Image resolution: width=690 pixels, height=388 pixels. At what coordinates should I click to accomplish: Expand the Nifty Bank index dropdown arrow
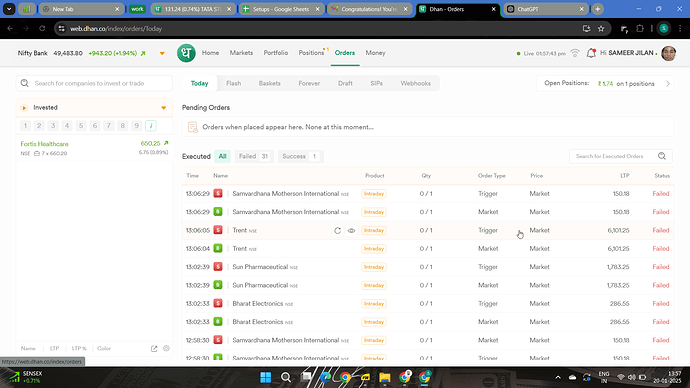[162, 53]
